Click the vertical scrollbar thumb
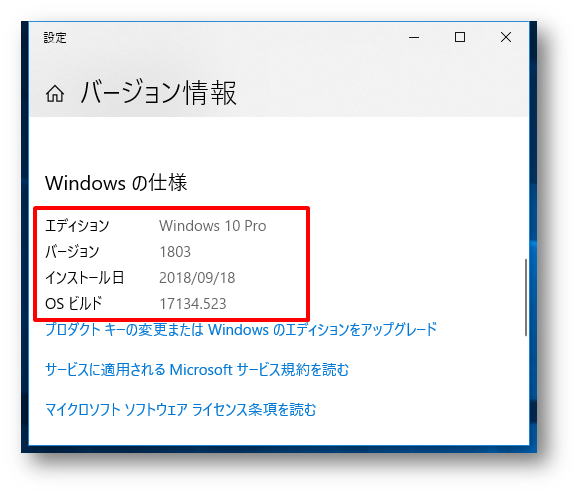Image resolution: width=579 pixels, height=495 pixels. 525,298
